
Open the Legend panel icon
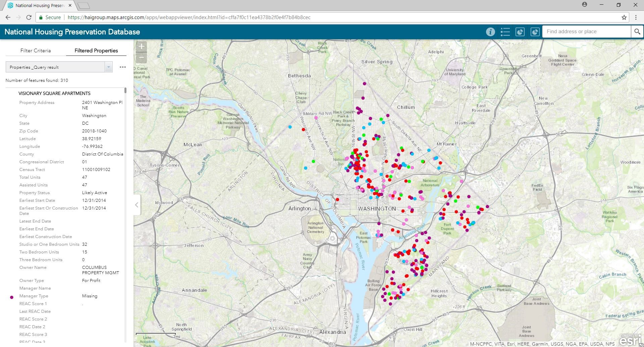[505, 32]
